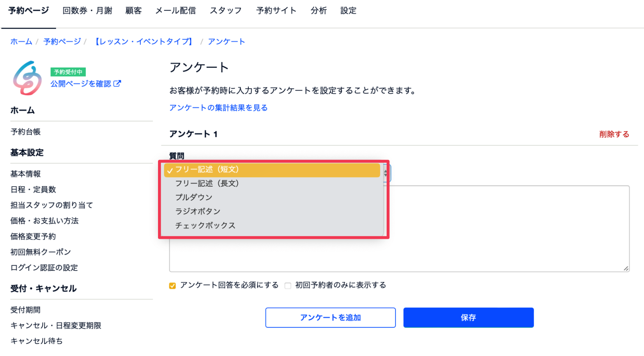Click 保存 button
644x356 pixels.
point(468,318)
